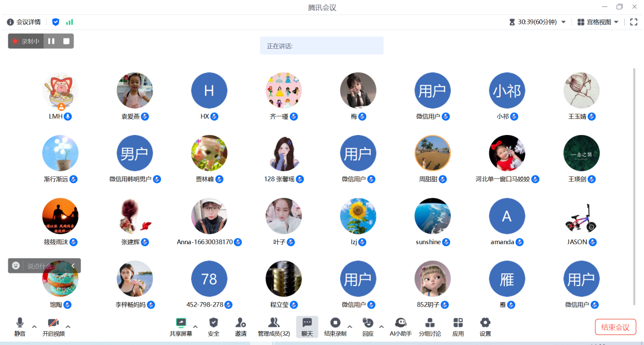Screen dimensions: 644x345
Task: Expand video options arrow next to 开启视频
Action: (x=68, y=326)
